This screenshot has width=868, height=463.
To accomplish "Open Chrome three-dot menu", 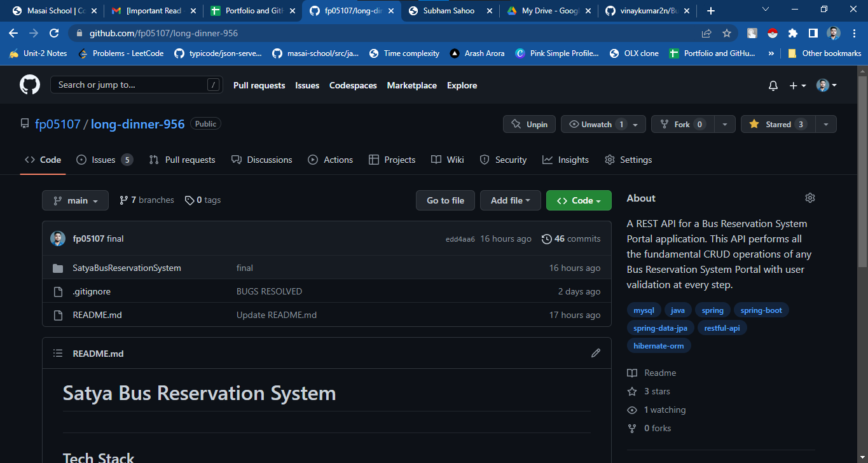I will tap(853, 33).
